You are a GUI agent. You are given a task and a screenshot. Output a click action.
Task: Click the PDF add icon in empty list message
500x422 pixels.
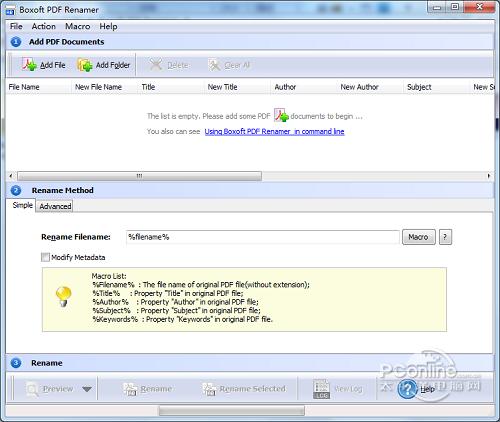[281, 115]
